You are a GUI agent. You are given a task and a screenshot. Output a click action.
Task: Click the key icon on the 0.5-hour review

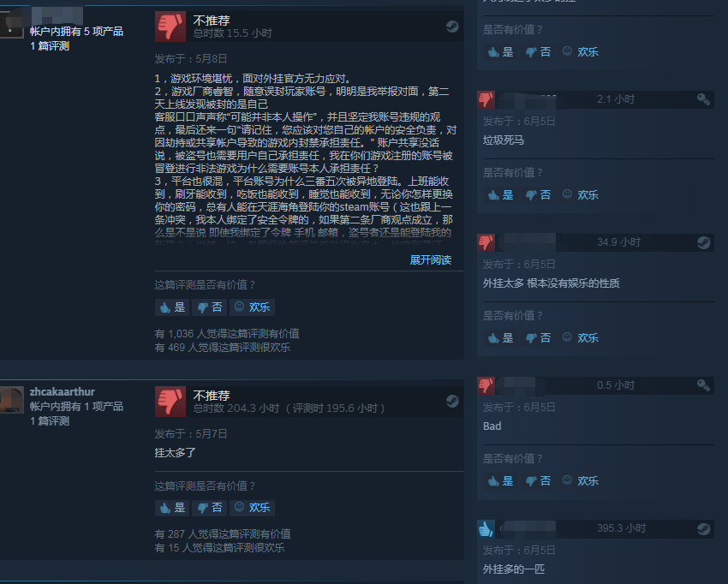pyautogui.click(x=703, y=385)
